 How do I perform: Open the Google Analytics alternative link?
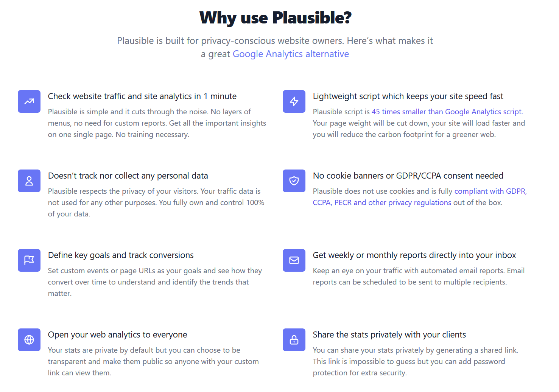(290, 54)
